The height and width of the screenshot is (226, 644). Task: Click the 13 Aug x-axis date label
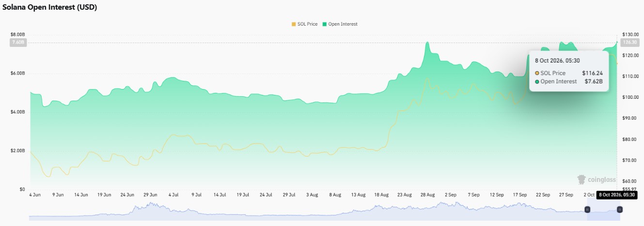pos(358,195)
